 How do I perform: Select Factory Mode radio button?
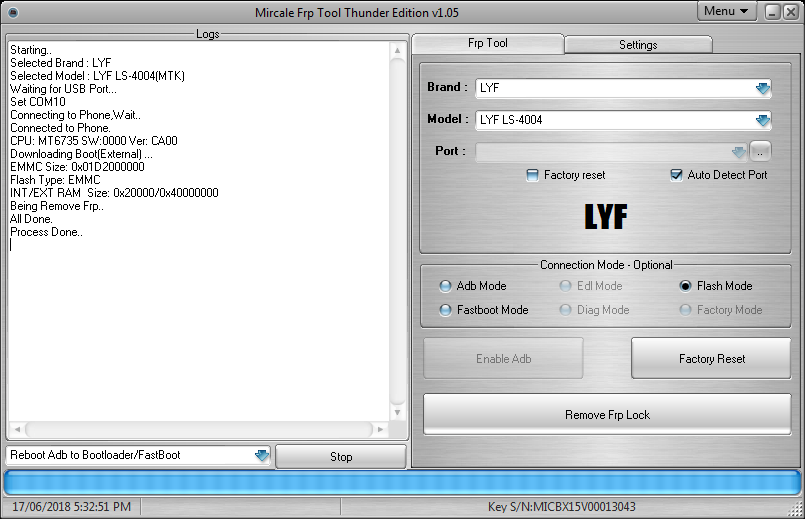pos(685,310)
